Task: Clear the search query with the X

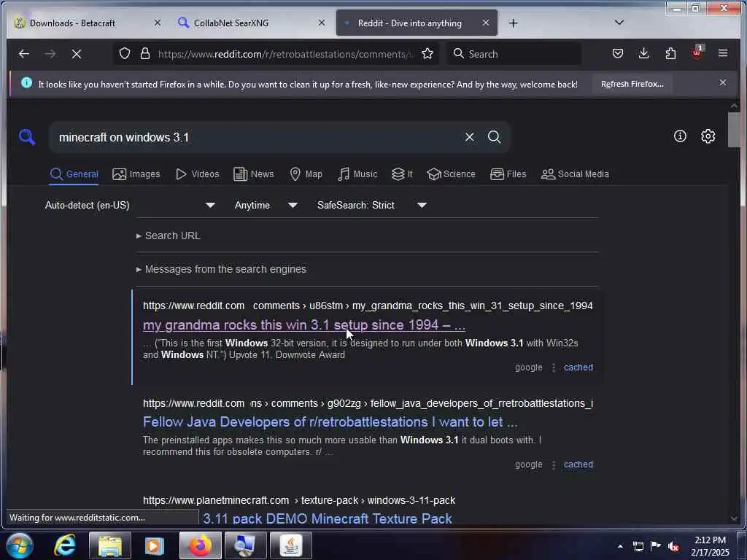Action: click(x=469, y=137)
